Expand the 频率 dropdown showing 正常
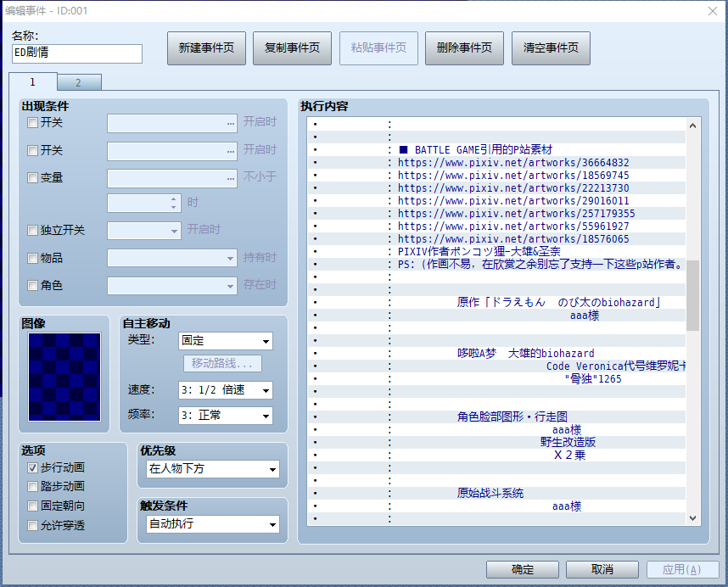Image resolution: width=728 pixels, height=587 pixels. pos(225,416)
